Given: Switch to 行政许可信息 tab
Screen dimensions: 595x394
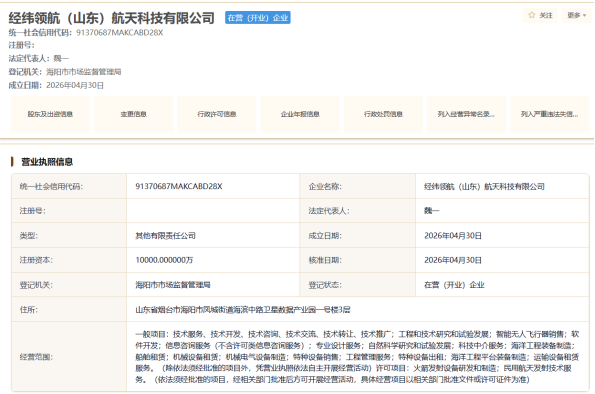Looking at the screenshot, I should (x=217, y=114).
